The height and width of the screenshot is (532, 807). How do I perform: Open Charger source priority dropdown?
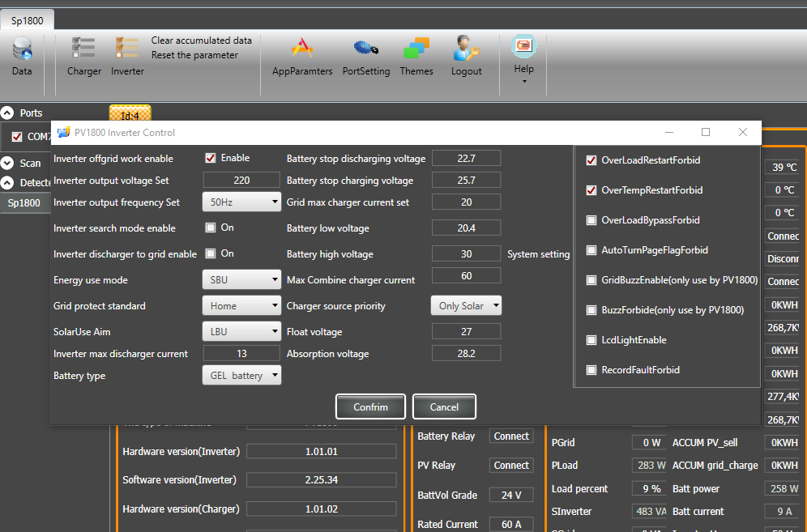tap(465, 306)
